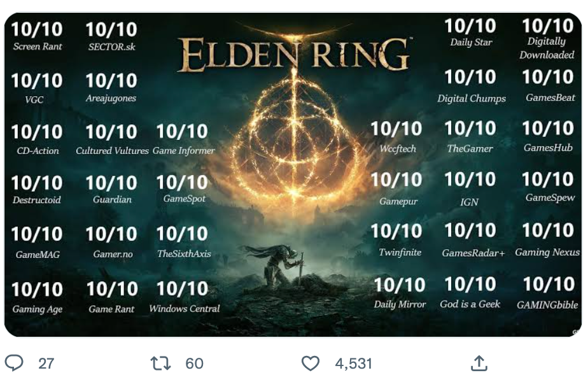Click the GameSpot review label
This screenshot has height=382, width=588.
click(184, 199)
